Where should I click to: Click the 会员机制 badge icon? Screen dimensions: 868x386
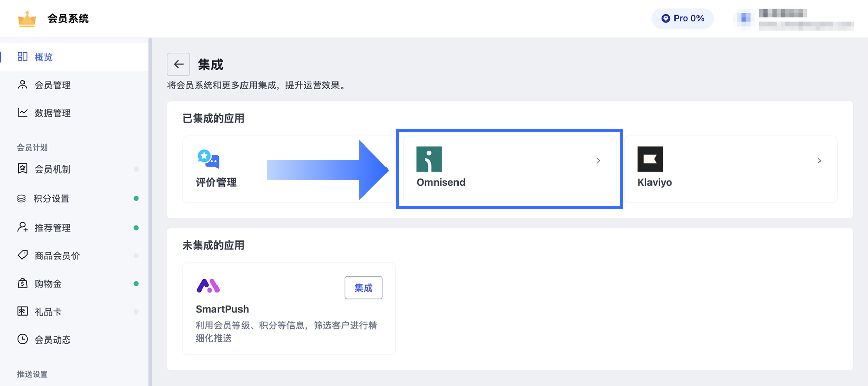22,168
